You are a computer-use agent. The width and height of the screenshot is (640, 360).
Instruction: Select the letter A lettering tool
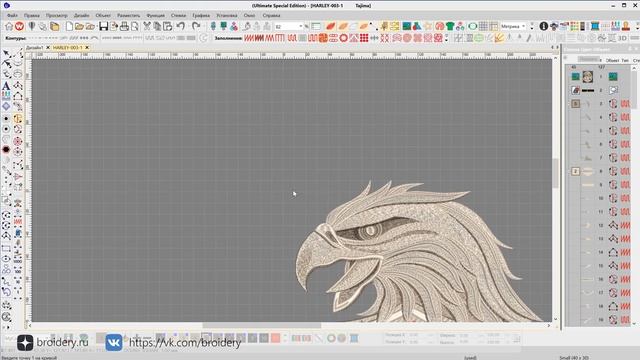6,86
